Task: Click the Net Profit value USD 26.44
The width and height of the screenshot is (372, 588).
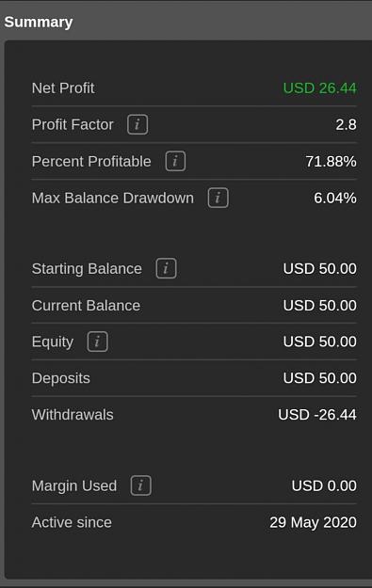Action: click(x=319, y=88)
